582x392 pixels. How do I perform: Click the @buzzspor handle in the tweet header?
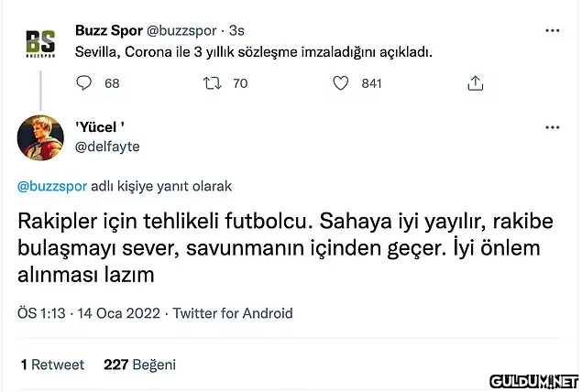tap(185, 30)
